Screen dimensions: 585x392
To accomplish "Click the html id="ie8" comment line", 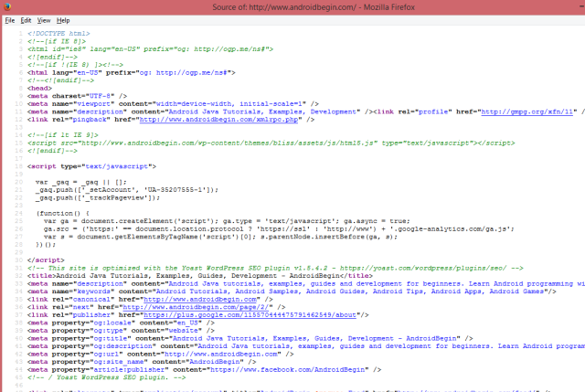I will (x=150, y=48).
